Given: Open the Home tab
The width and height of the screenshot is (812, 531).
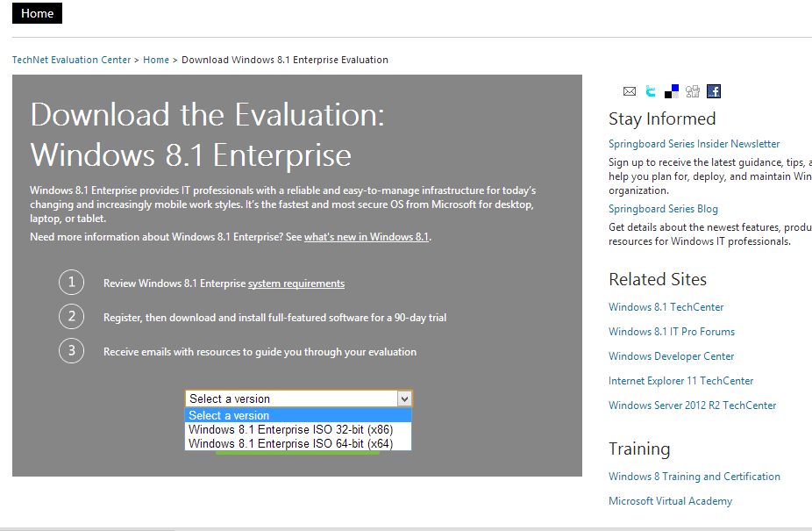Looking at the screenshot, I should 38,13.
